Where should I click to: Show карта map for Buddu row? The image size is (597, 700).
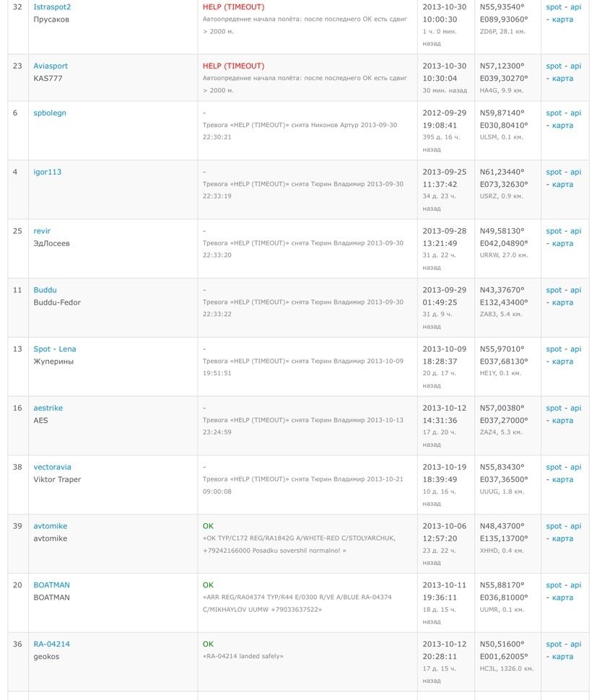point(562,302)
